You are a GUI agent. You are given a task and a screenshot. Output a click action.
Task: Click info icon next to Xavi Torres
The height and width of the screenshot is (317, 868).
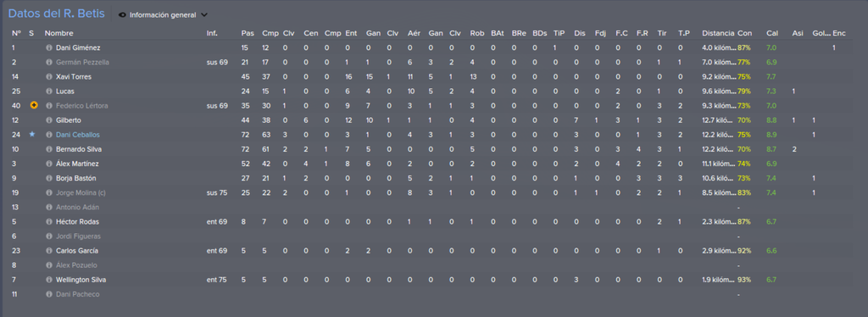[x=48, y=77]
